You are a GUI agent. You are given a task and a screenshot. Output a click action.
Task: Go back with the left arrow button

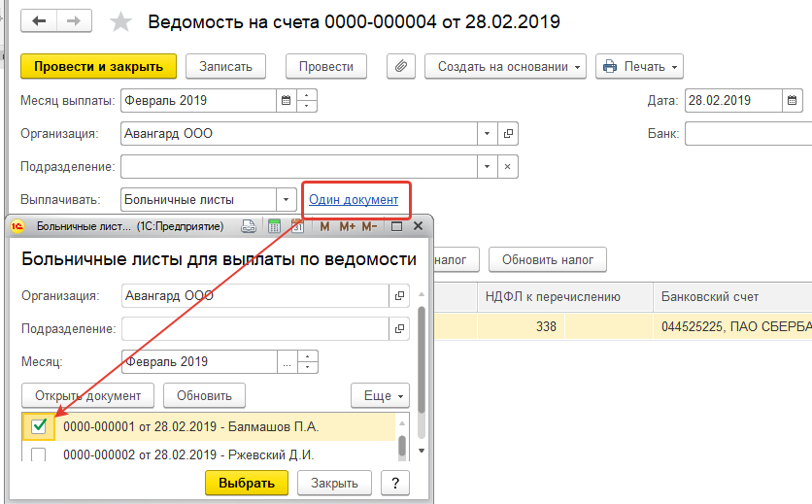pyautogui.click(x=39, y=21)
